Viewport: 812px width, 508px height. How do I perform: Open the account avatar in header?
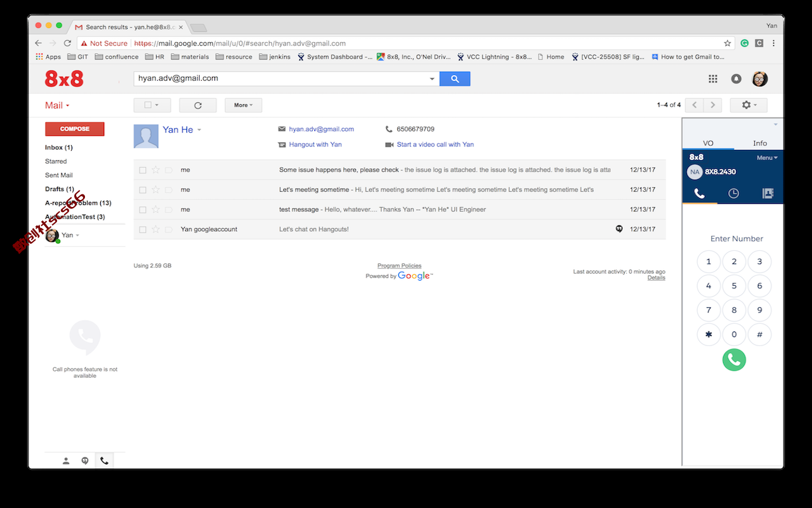coord(760,79)
